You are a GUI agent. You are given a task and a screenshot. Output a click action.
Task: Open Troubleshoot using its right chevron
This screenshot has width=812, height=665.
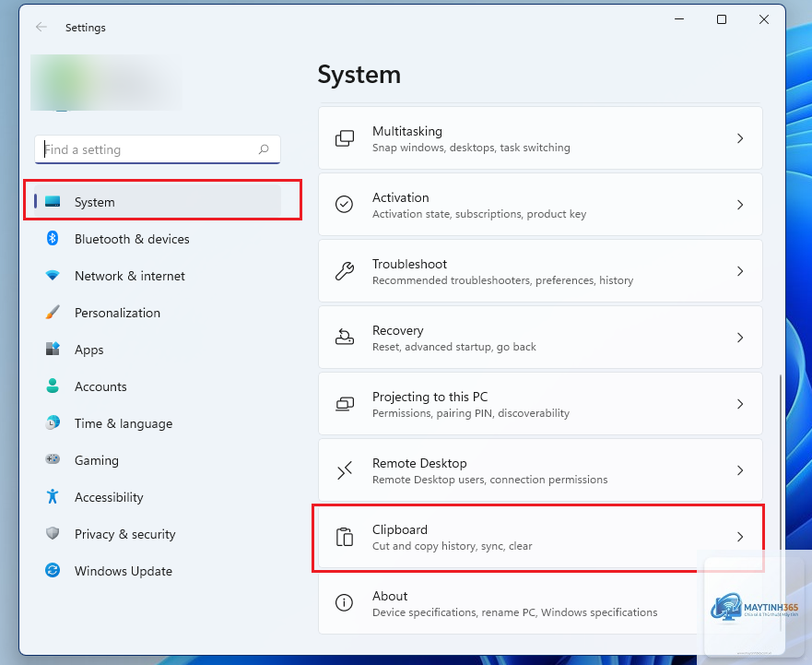click(740, 271)
